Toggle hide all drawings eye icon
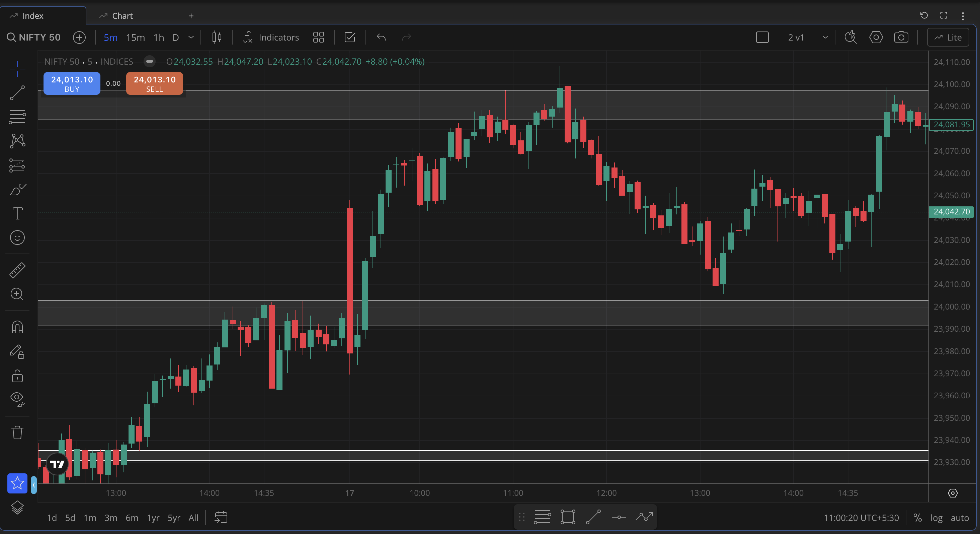The height and width of the screenshot is (534, 980). [17, 399]
